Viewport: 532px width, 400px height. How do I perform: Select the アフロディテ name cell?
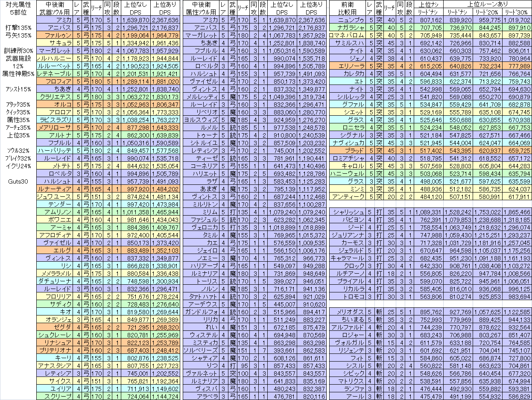pyautogui.click(x=55, y=235)
